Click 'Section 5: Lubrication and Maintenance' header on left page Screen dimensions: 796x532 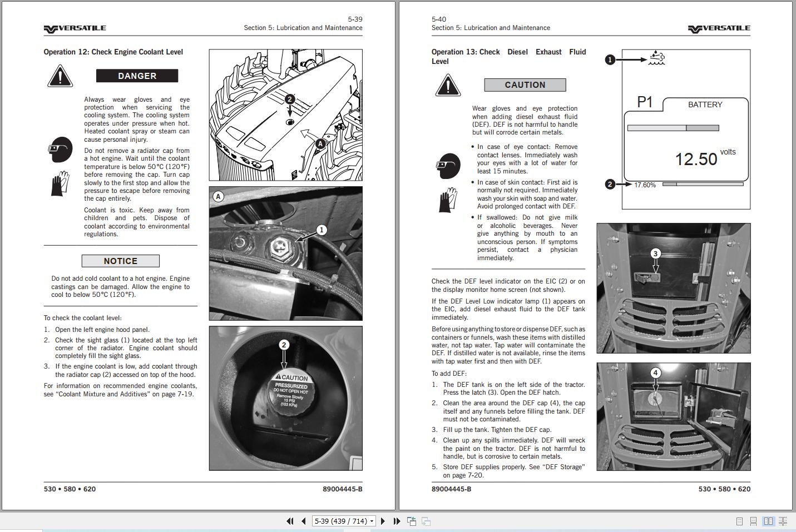[303, 28]
